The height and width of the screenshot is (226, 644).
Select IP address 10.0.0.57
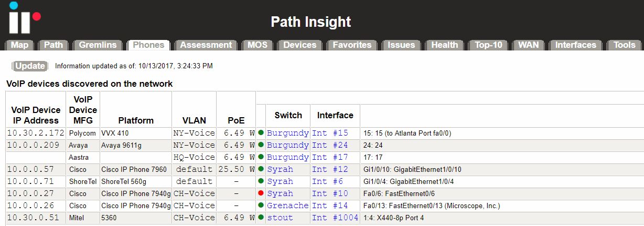pos(30,169)
